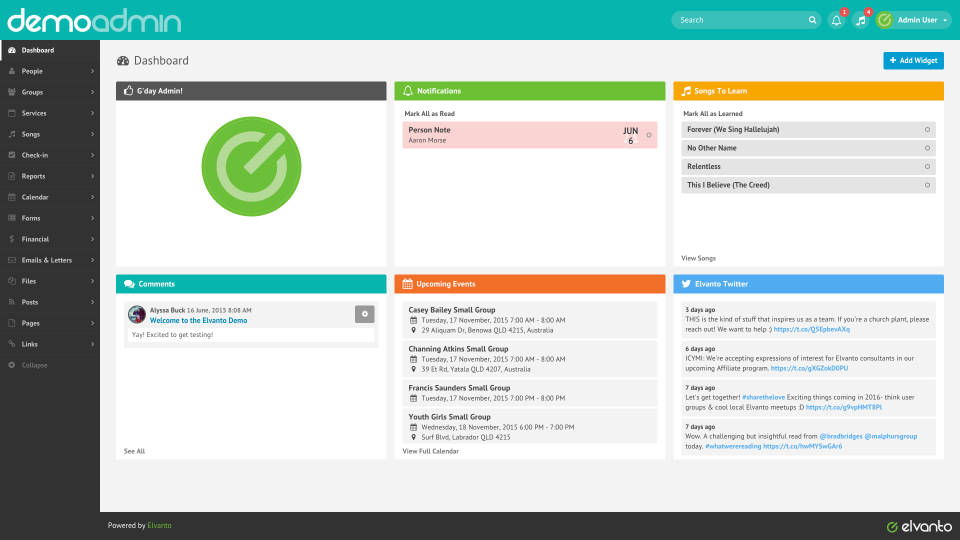Click the Add Widget button
Image resolution: width=960 pixels, height=540 pixels.
tap(913, 61)
